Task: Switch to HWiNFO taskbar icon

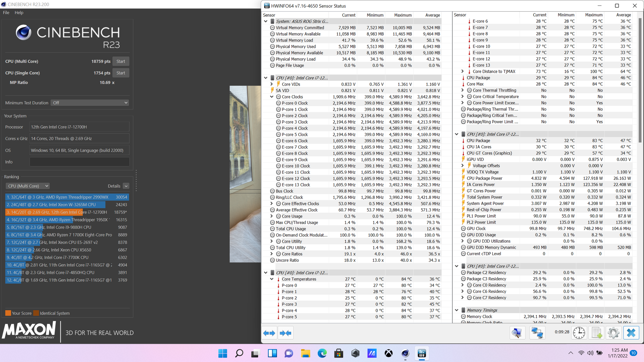Action: pyautogui.click(x=422, y=353)
